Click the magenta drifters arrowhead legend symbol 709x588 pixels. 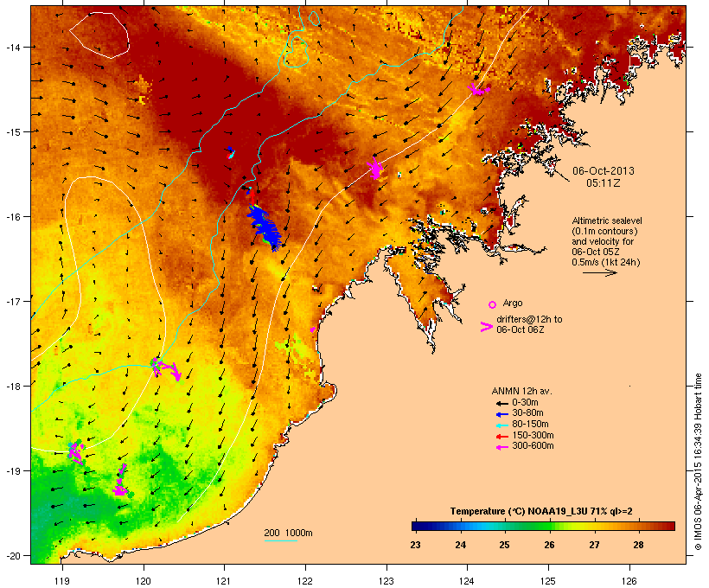(x=487, y=327)
